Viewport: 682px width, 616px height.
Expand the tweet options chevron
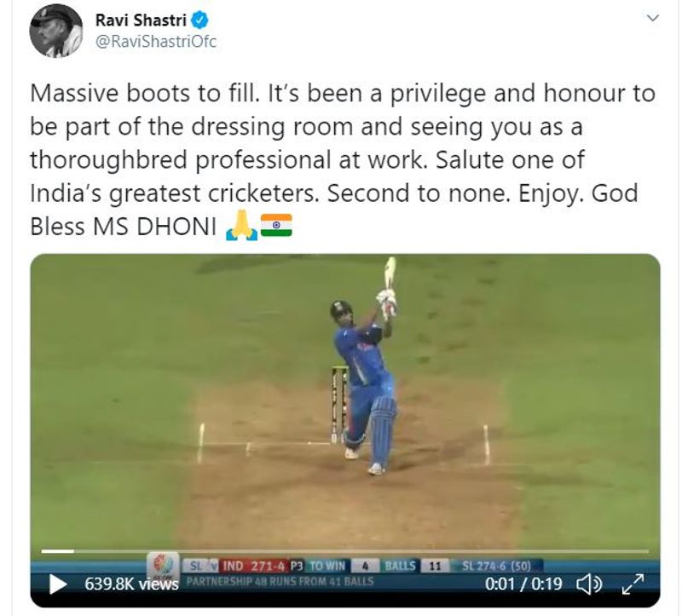click(653, 18)
